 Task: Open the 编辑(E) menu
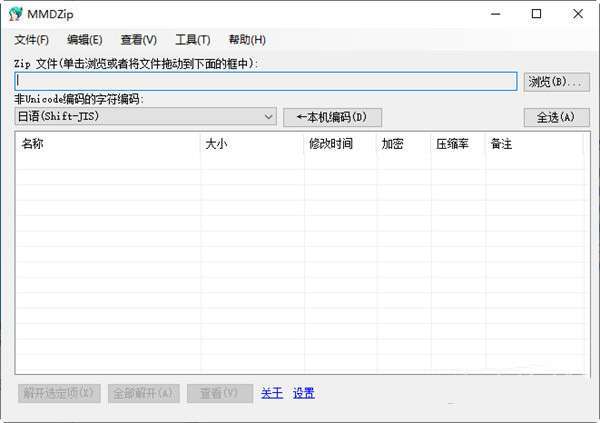coord(85,40)
